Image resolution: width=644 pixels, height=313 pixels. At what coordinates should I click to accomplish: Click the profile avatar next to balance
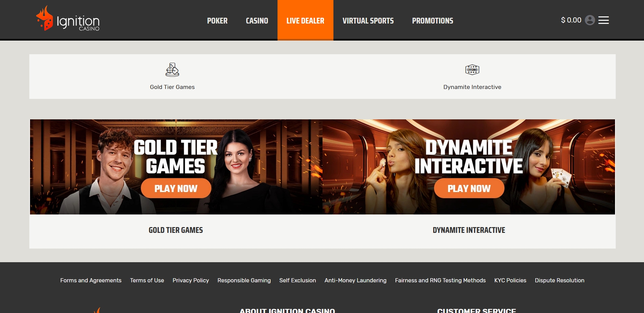(589, 20)
